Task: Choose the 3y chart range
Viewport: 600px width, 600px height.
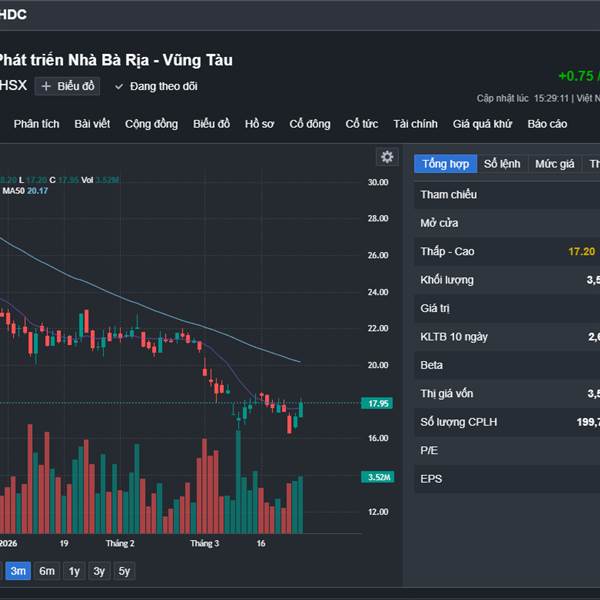Action: point(99,571)
